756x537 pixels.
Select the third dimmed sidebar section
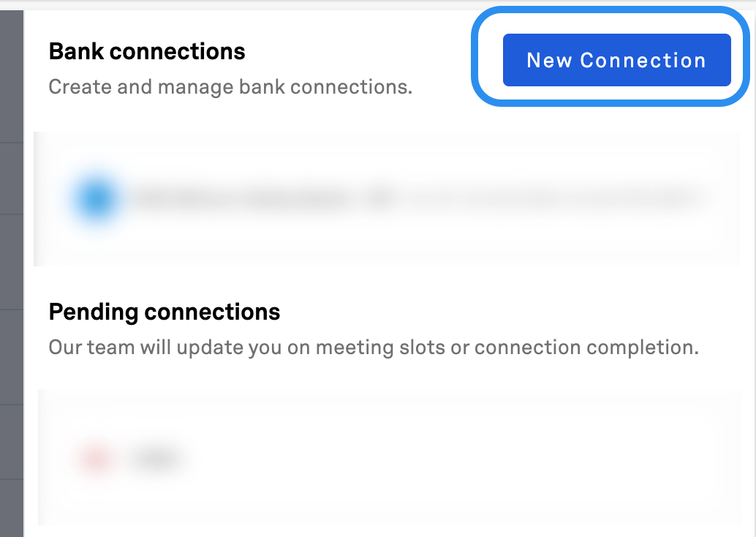[12, 262]
